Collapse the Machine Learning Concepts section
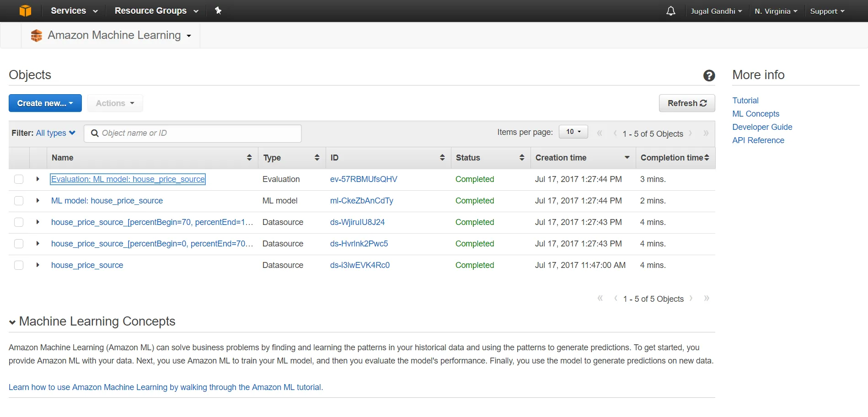The width and height of the screenshot is (868, 417). tap(12, 322)
